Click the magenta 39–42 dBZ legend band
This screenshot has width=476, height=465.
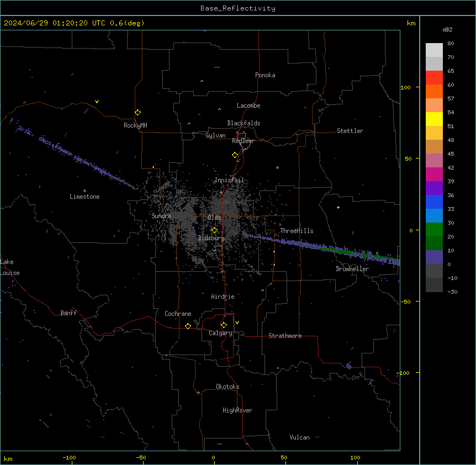[x=434, y=174]
